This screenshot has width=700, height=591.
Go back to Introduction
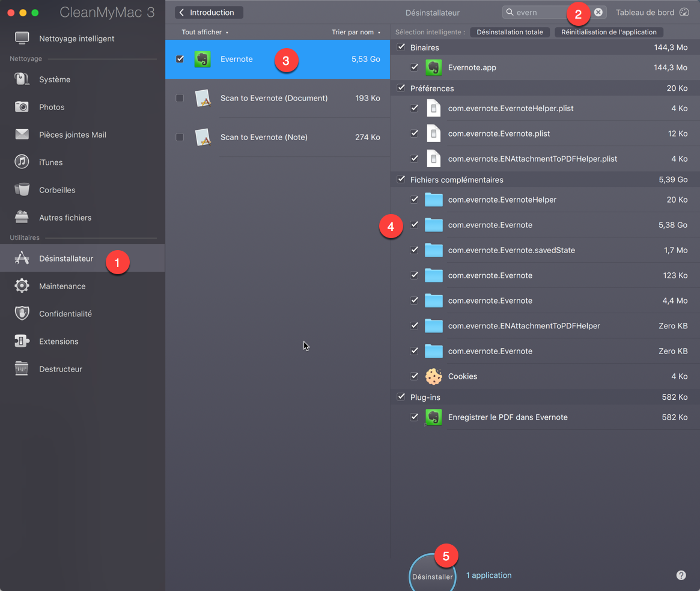click(209, 13)
